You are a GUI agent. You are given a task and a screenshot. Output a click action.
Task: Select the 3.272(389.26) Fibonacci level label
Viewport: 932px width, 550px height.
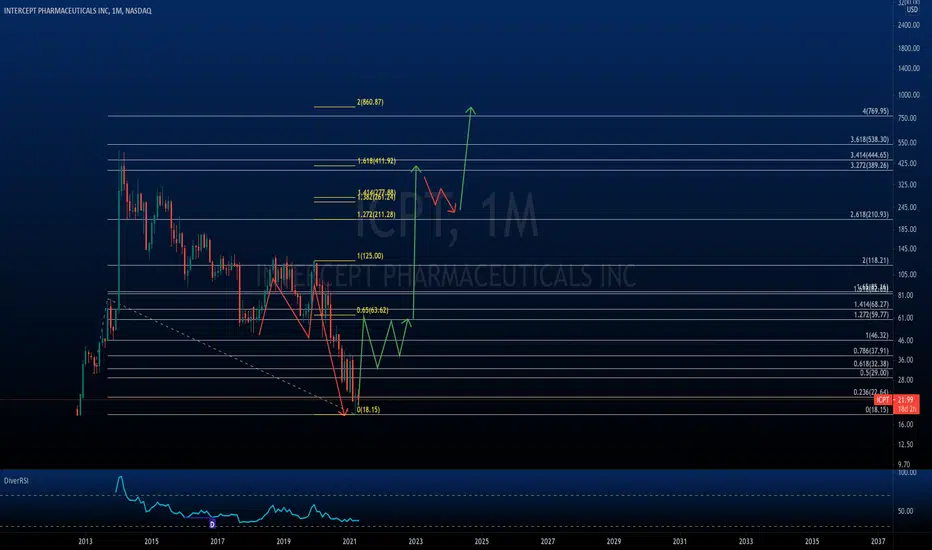(870, 165)
